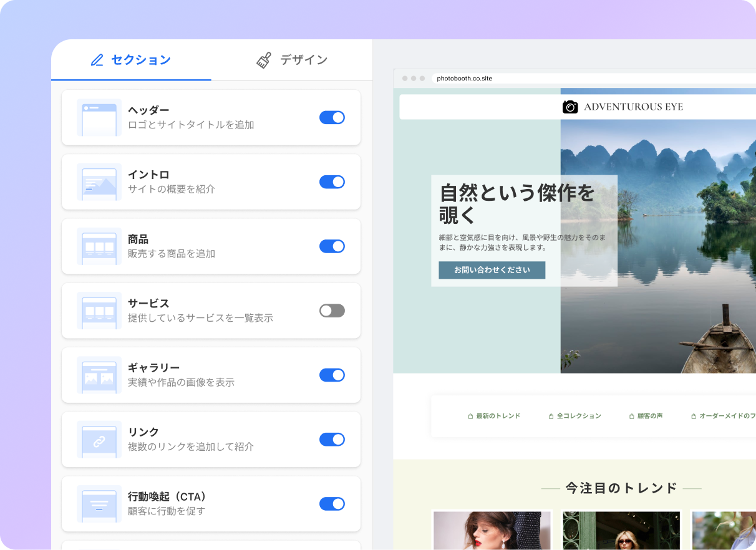Click the pencil icon beside セクション
Image resolution: width=756 pixels, height=550 pixels.
click(97, 60)
